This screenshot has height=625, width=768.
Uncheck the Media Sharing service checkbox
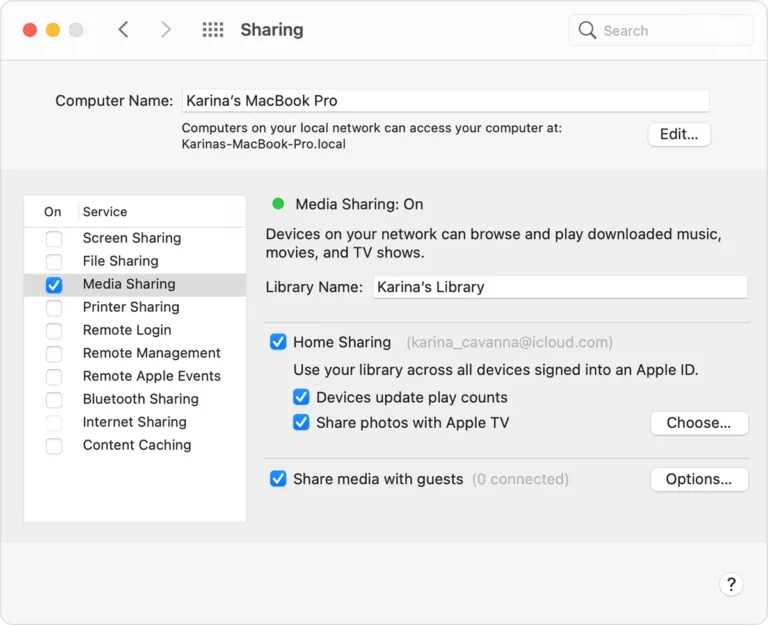[x=54, y=285]
